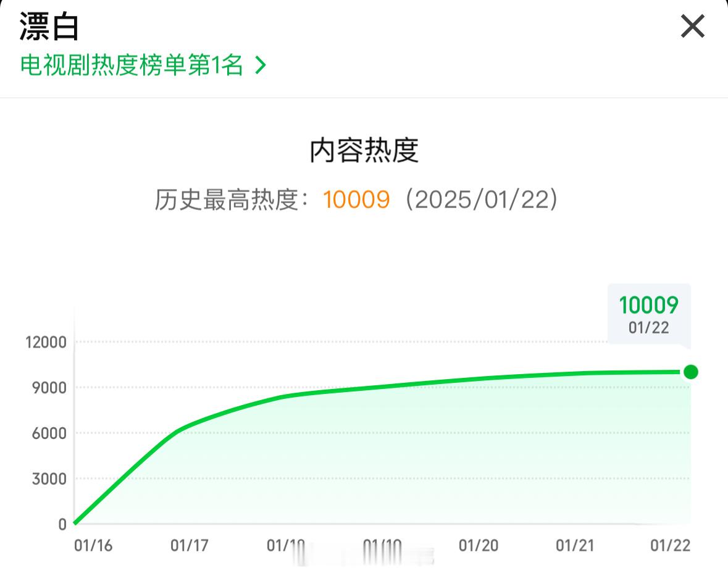728x573 pixels.
Task: Tap the (2025/01/22) peak date
Action: 482,199
